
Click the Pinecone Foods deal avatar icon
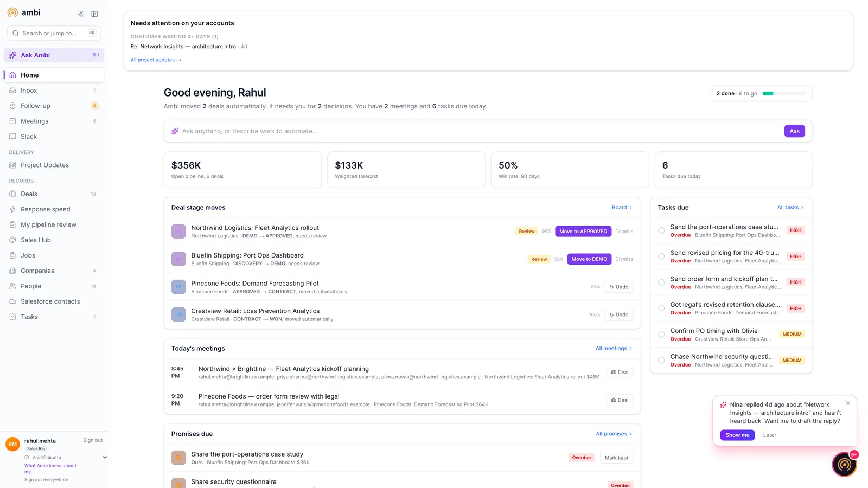(178, 287)
